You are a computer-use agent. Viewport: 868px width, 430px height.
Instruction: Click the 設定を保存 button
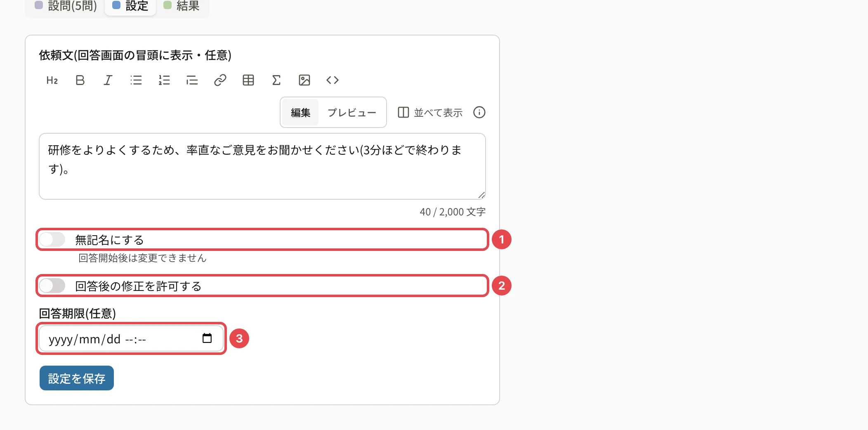(x=77, y=378)
